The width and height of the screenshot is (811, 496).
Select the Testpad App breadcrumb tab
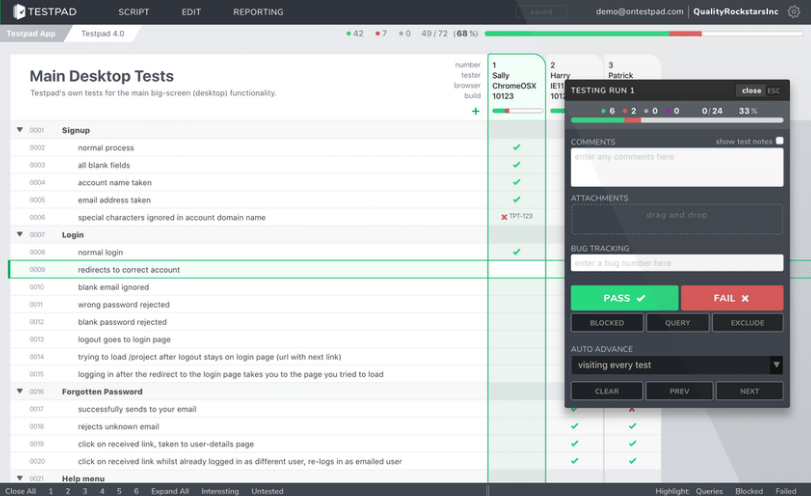pyautogui.click(x=31, y=34)
